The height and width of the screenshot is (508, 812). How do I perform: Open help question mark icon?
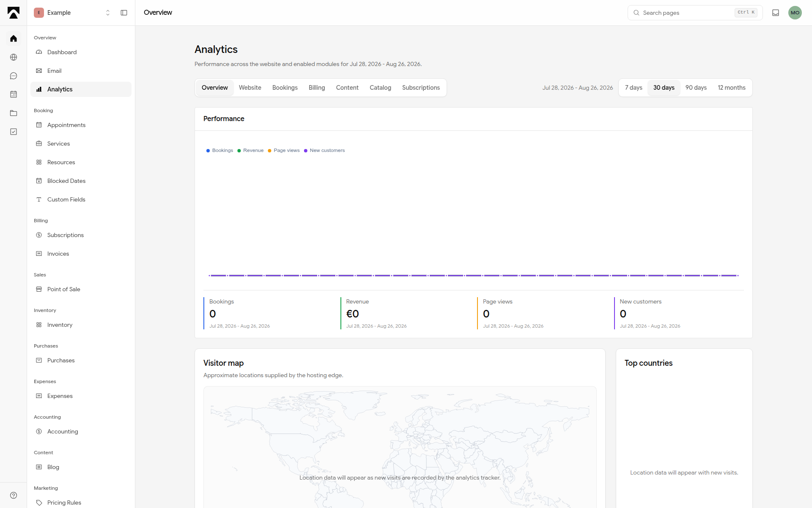tap(14, 495)
